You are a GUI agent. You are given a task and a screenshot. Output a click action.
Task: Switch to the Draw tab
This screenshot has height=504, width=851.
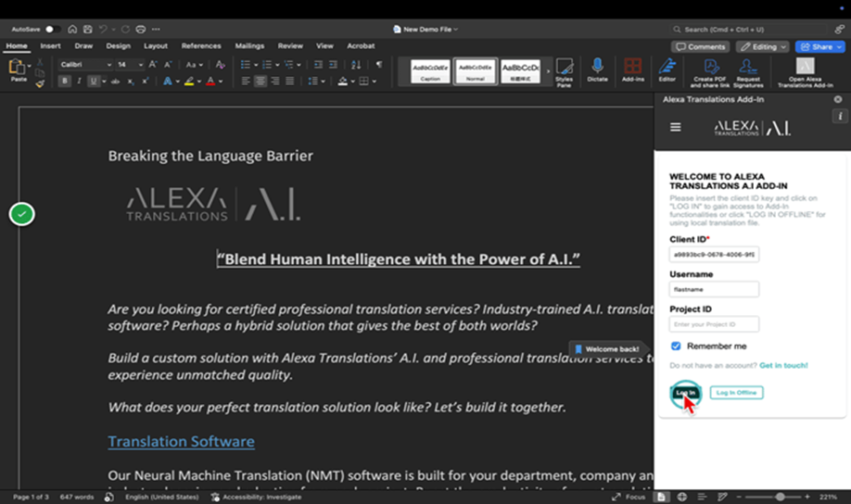[83, 46]
